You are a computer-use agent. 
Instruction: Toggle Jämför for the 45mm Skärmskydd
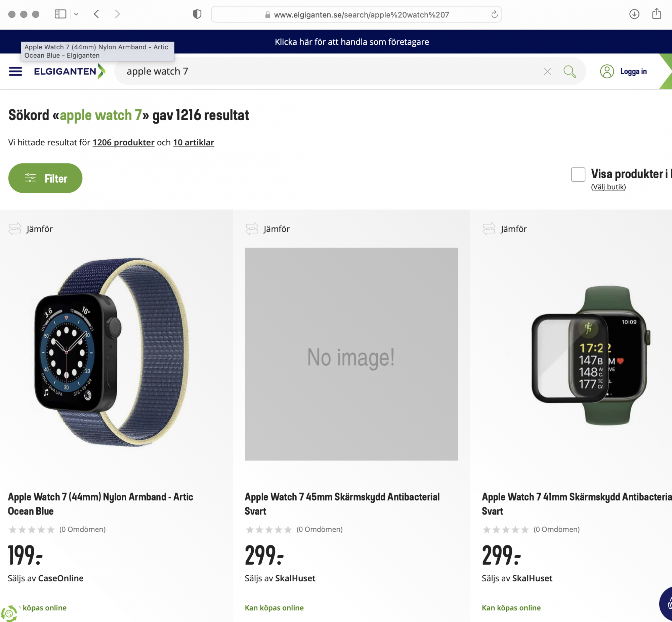268,229
